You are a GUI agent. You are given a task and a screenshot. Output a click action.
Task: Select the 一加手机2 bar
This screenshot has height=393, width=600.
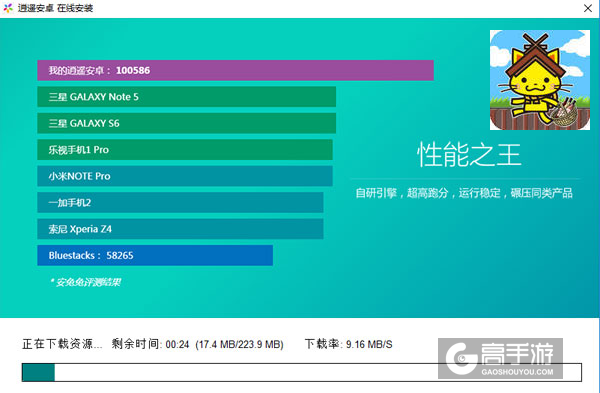coord(180,202)
